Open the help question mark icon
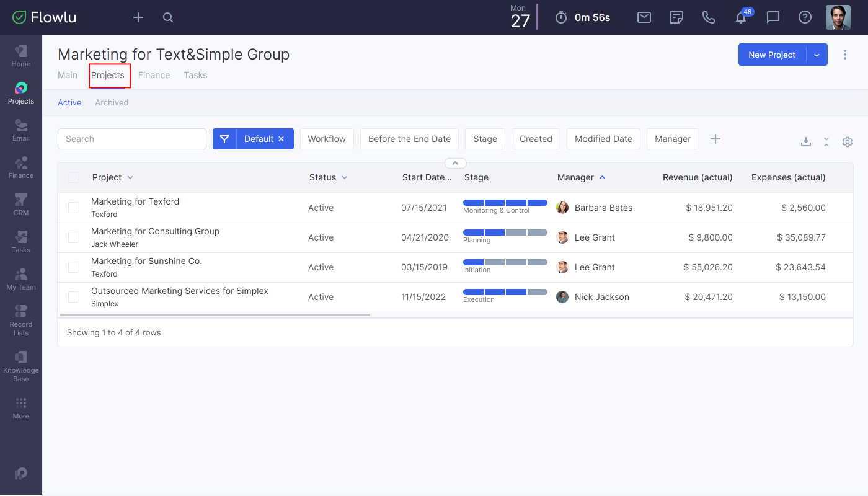The image size is (868, 496). click(x=805, y=17)
